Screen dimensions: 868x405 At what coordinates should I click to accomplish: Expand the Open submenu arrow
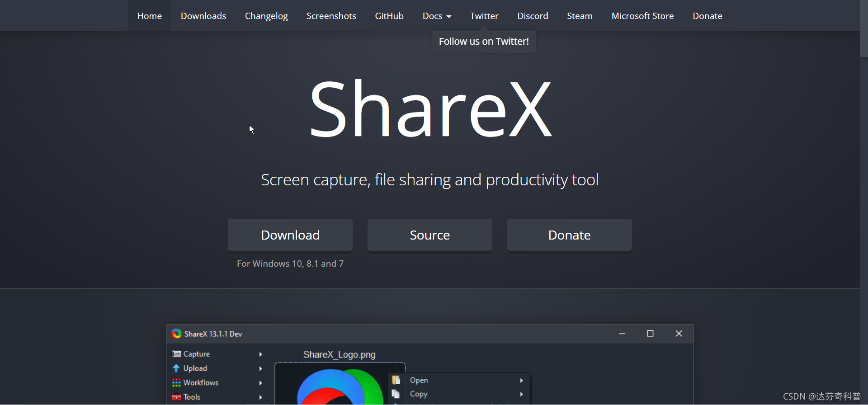click(x=521, y=381)
